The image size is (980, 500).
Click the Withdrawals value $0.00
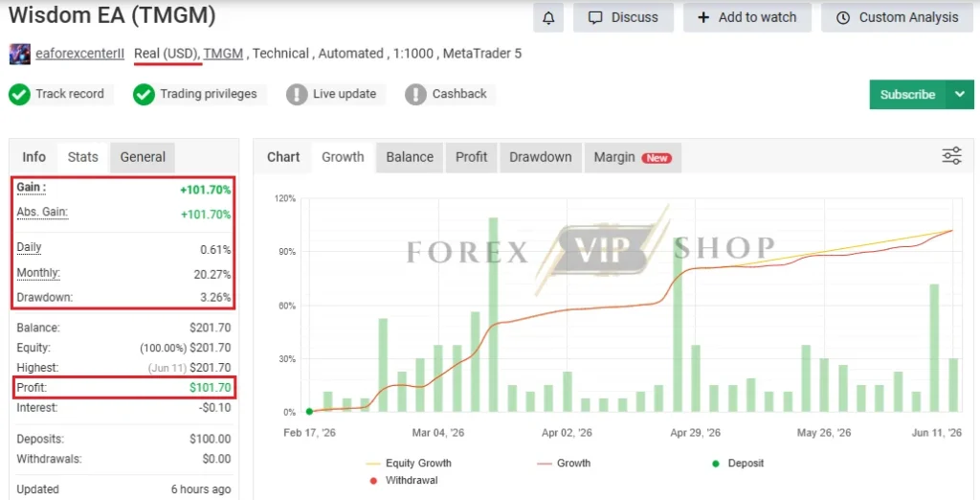(216, 460)
